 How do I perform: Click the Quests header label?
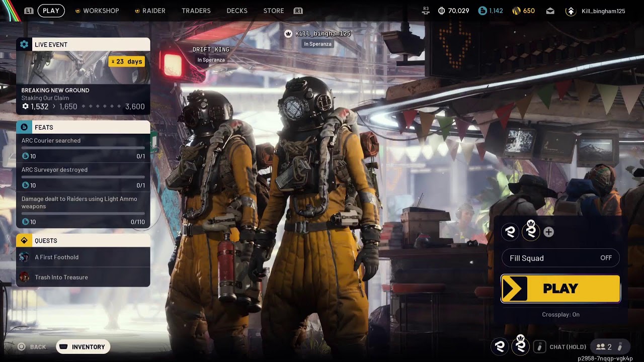tap(46, 241)
